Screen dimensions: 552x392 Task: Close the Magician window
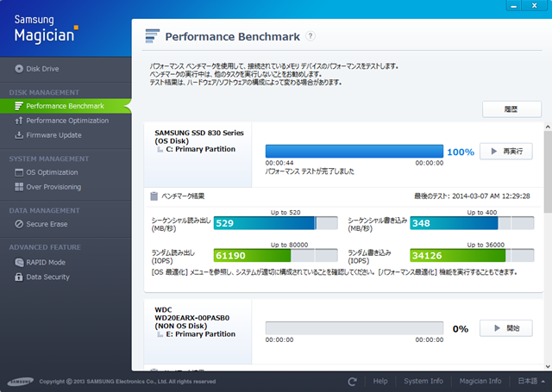pyautogui.click(x=535, y=6)
